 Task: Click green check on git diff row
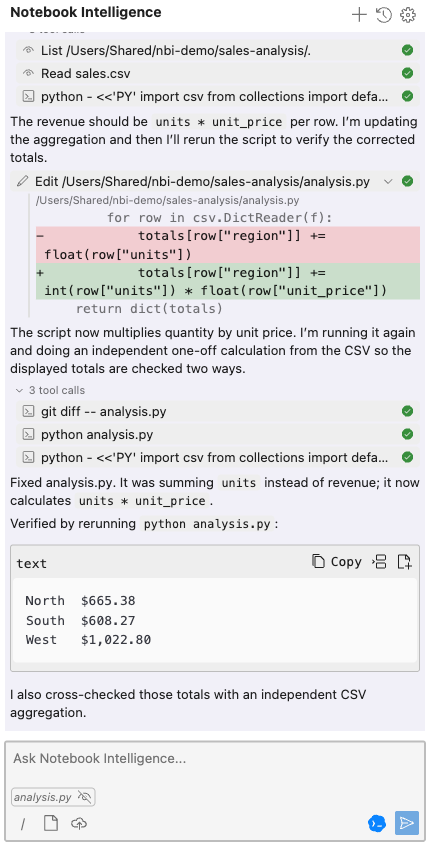coord(407,412)
